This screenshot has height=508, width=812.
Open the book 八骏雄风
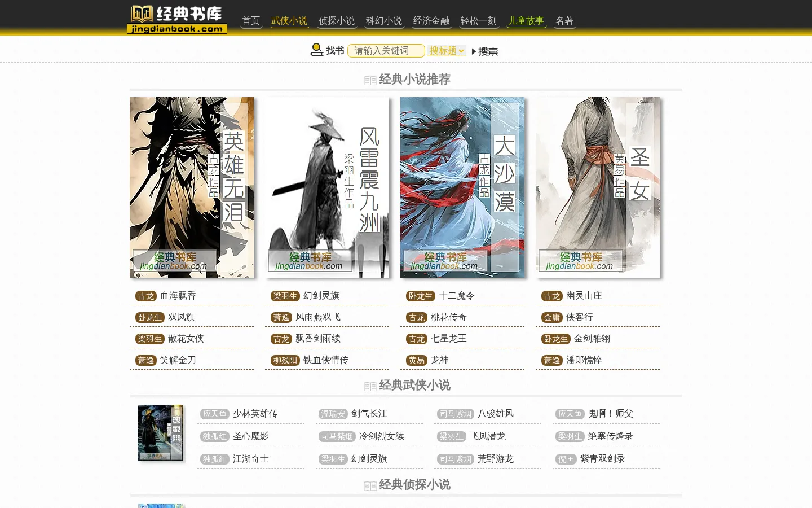496,414
